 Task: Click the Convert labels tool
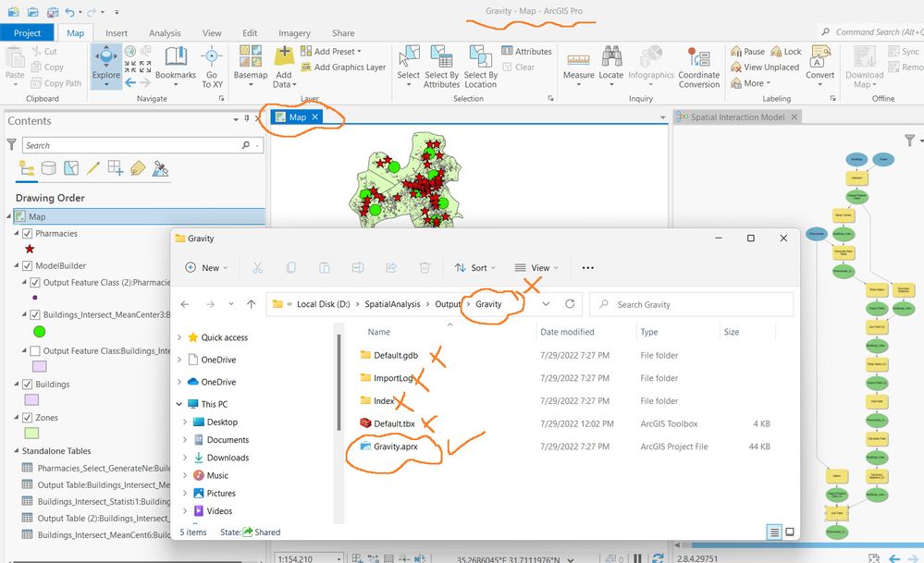coord(820,65)
